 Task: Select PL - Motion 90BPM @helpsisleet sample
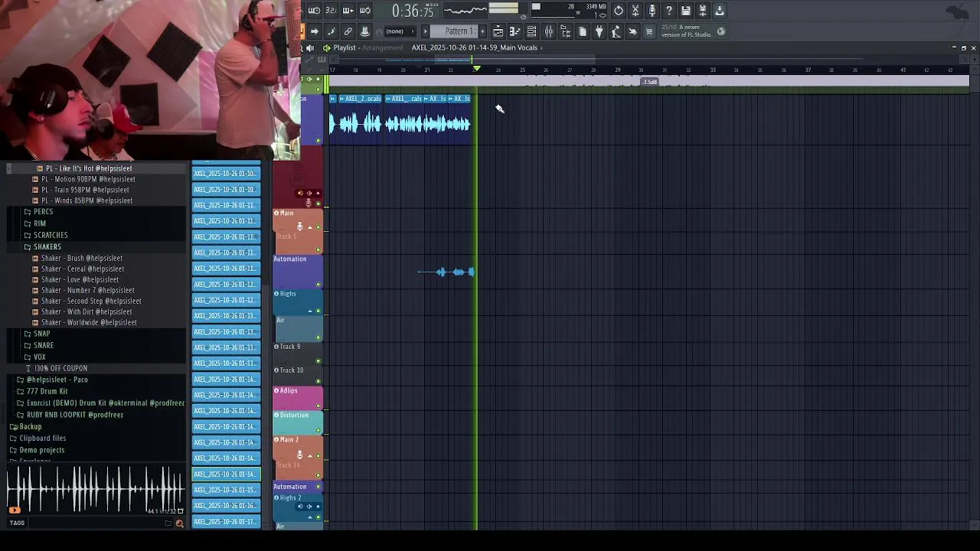pyautogui.click(x=88, y=179)
